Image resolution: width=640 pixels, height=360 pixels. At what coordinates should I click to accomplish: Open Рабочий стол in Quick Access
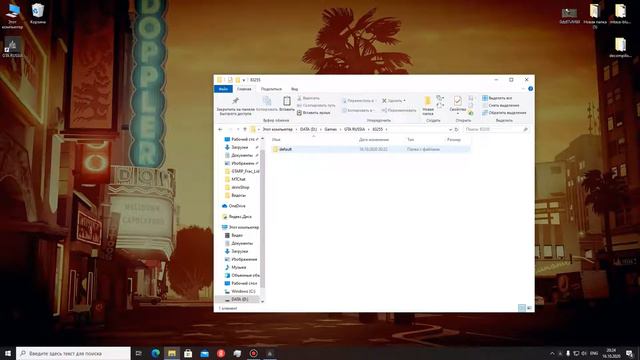242,139
